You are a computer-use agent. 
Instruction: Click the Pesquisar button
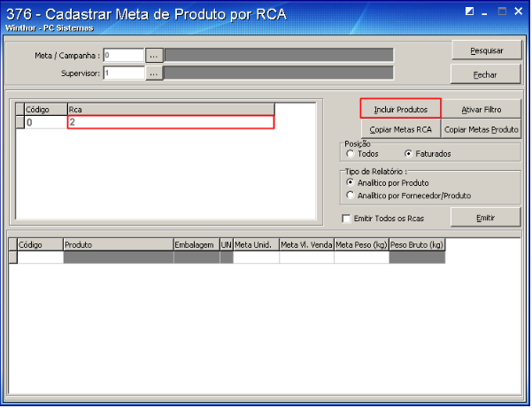486,50
